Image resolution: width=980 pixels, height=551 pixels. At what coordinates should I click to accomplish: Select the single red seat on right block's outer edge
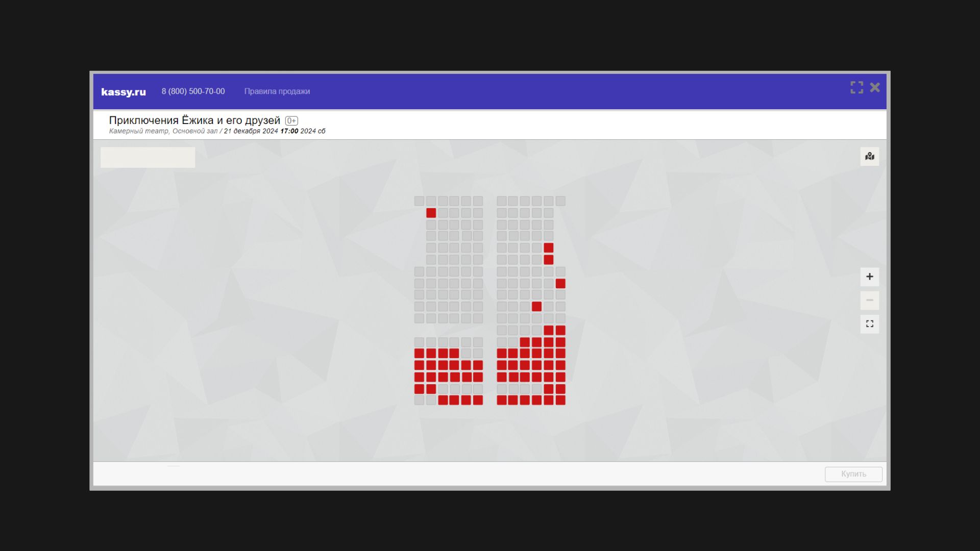click(560, 284)
